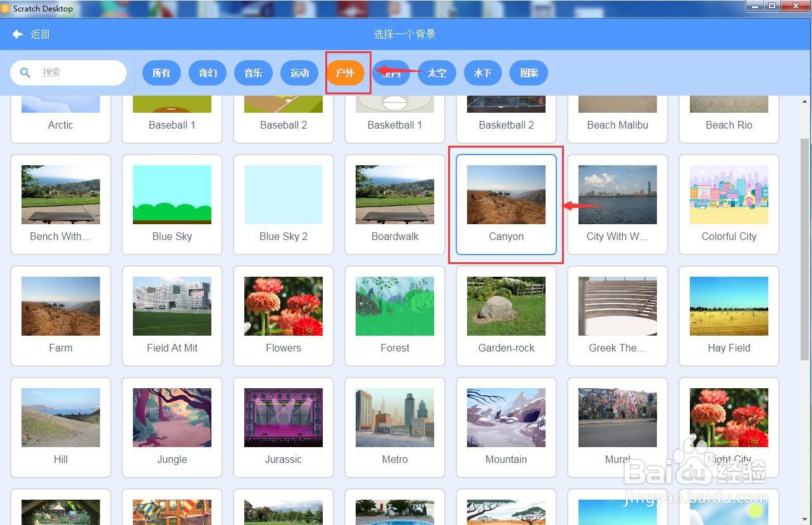Choose the Baseball 1 backdrop
Screen dimensions: 812x525
pyautogui.click(x=172, y=119)
